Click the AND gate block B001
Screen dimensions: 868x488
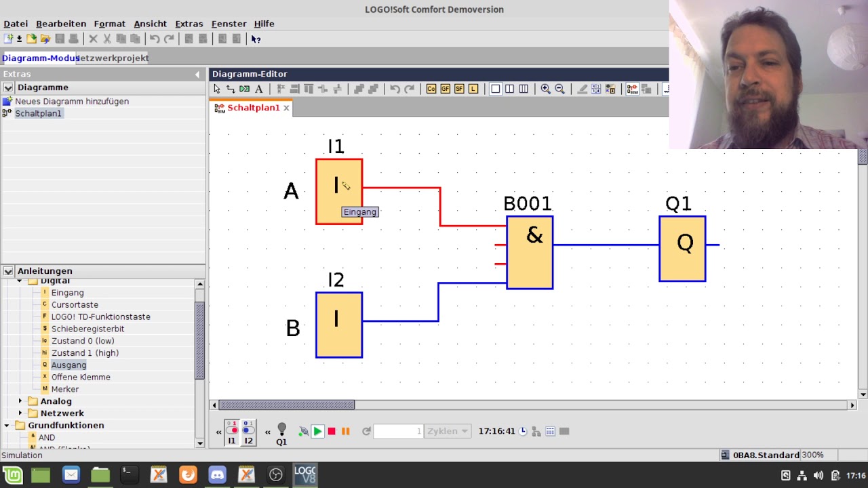point(530,253)
